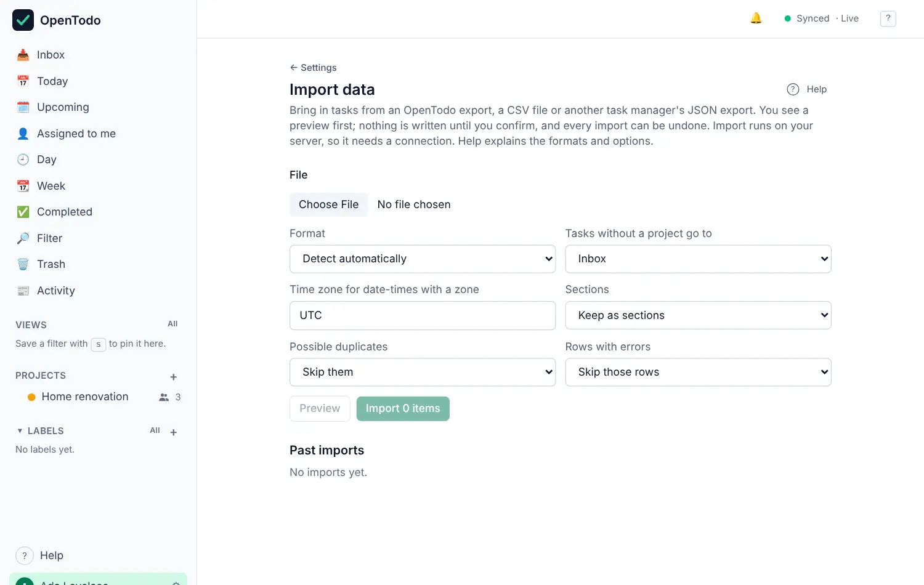Click the orange Home renovation color dot
The width and height of the screenshot is (924, 585).
[31, 397]
